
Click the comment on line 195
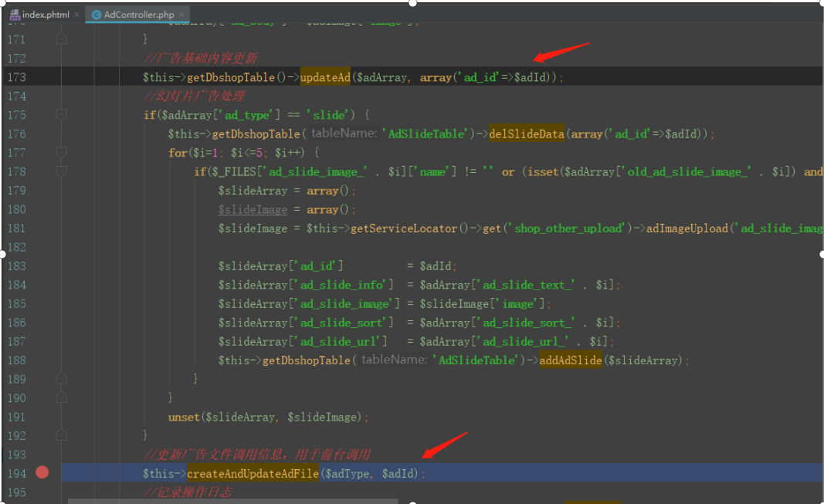pyautogui.click(x=187, y=492)
